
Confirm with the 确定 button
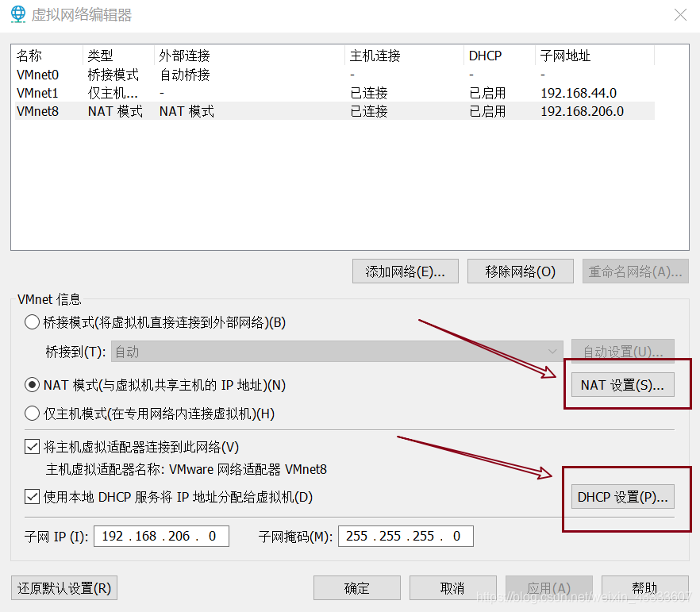357,588
